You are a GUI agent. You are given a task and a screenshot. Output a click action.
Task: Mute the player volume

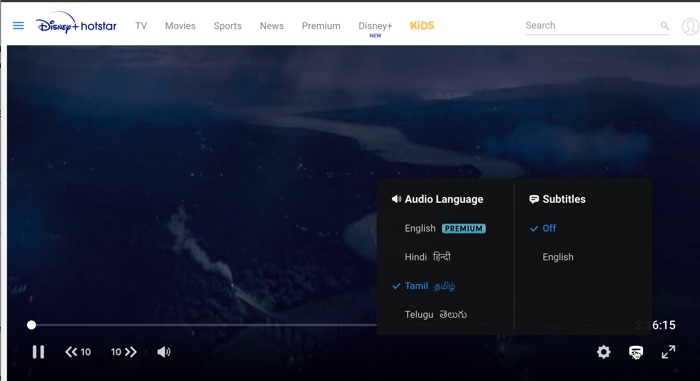point(164,352)
